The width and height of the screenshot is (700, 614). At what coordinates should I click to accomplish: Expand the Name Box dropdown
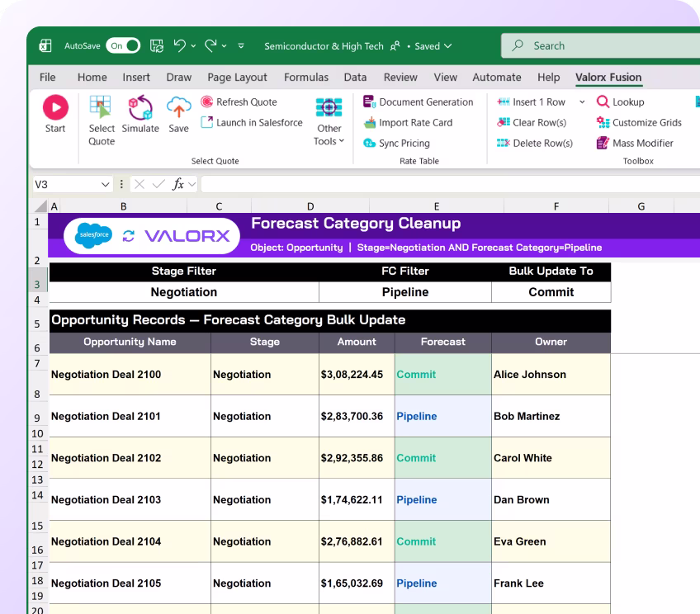[106, 184]
